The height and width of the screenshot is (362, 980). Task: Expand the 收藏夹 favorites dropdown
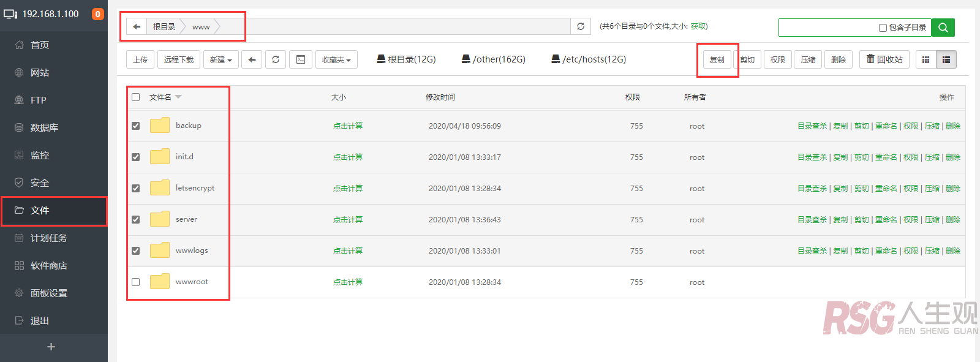(x=336, y=59)
